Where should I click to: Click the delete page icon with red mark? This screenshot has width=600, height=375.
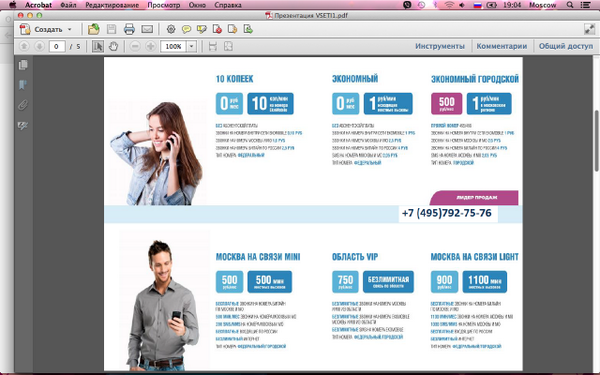tap(217, 29)
